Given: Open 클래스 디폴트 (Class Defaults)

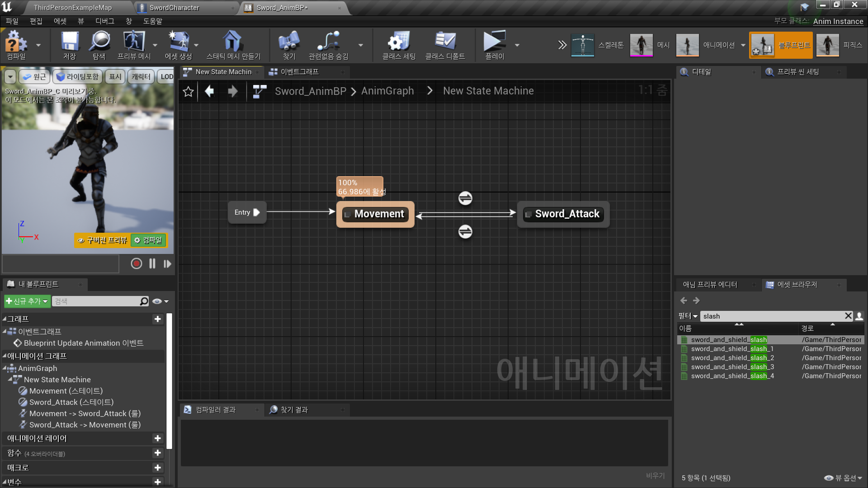Looking at the screenshot, I should (446, 44).
